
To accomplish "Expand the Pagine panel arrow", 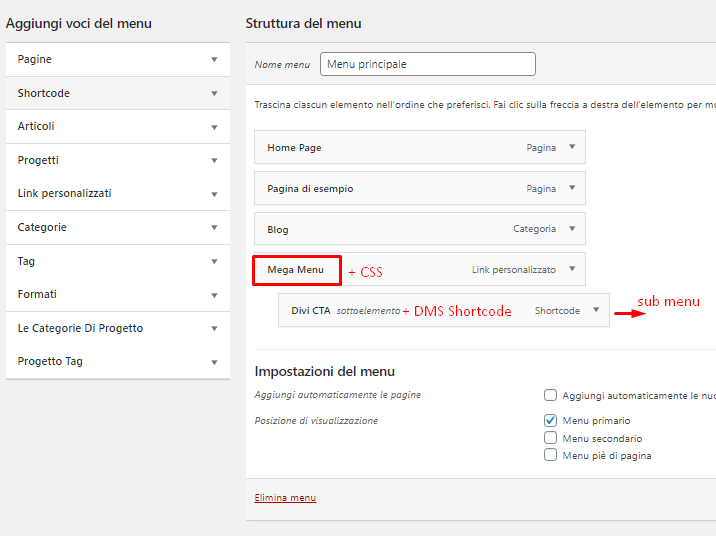I will coord(214,60).
